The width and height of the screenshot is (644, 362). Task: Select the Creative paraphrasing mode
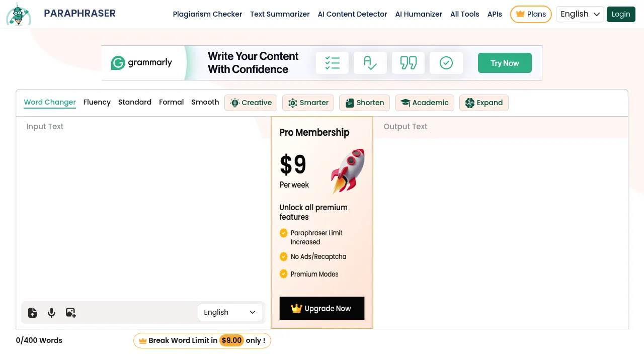[251, 103]
